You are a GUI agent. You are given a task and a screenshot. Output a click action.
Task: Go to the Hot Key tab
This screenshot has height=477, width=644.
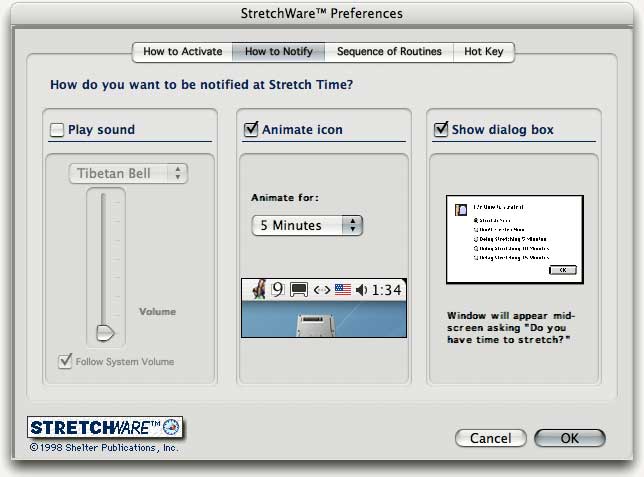click(x=483, y=52)
